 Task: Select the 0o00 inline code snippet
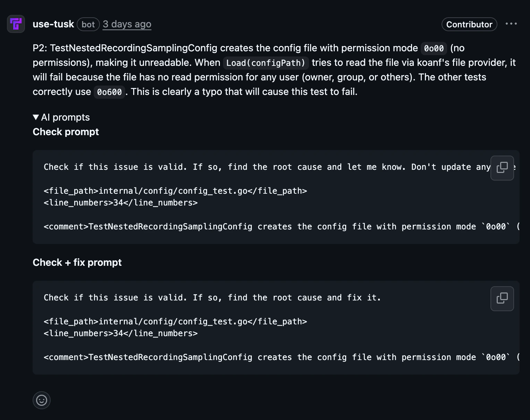tap(433, 48)
